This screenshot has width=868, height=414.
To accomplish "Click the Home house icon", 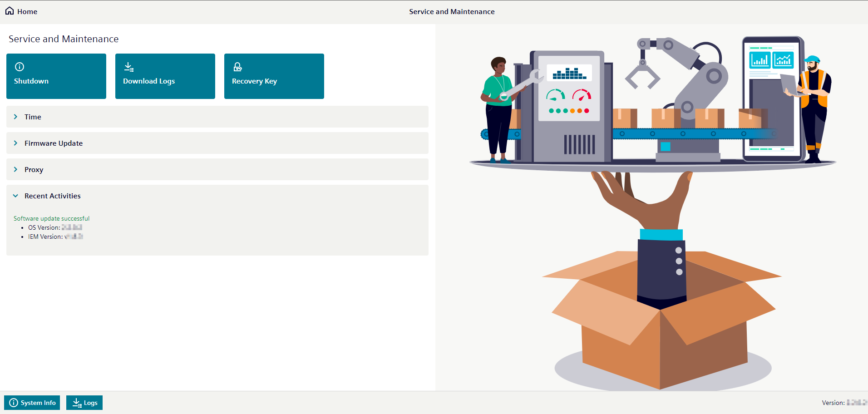I will [10, 11].
